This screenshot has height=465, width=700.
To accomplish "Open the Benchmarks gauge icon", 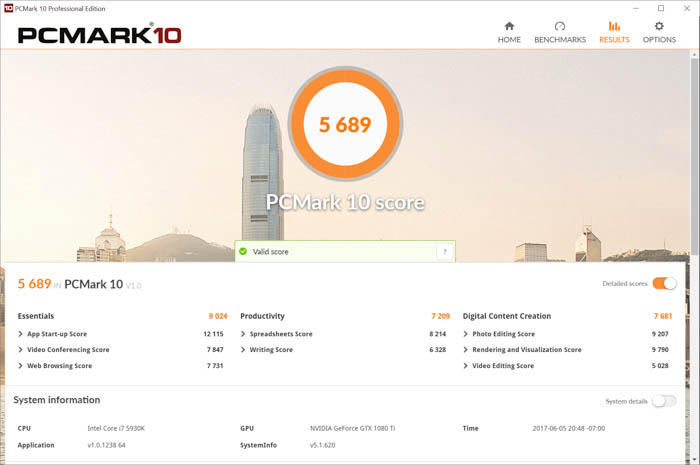I will [x=560, y=26].
